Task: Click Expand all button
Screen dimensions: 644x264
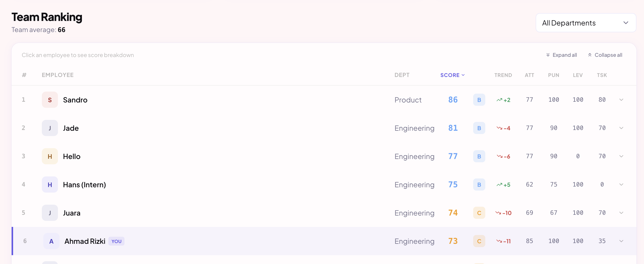Action: click(561, 55)
